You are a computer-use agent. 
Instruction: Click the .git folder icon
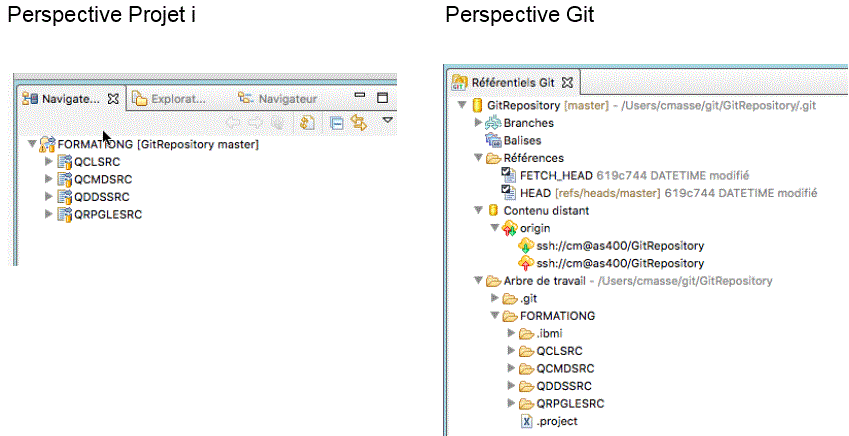(510, 298)
